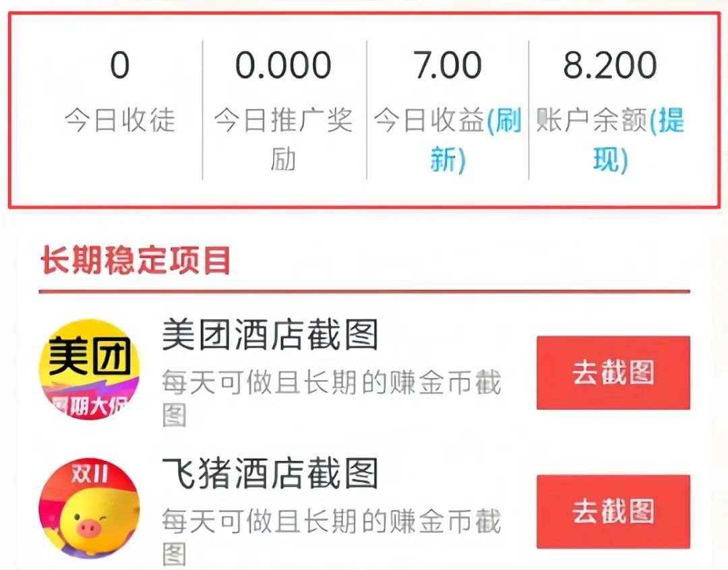Viewport: 728px width, 570px height.
Task: Tap the 今日推广奖励 value 0.000
Action: 283,65
